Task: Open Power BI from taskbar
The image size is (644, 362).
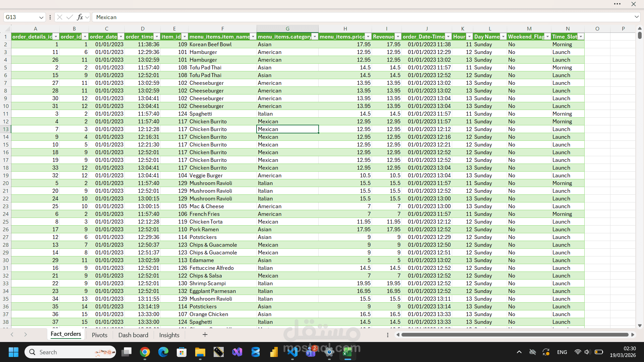Action: pyautogui.click(x=274, y=352)
